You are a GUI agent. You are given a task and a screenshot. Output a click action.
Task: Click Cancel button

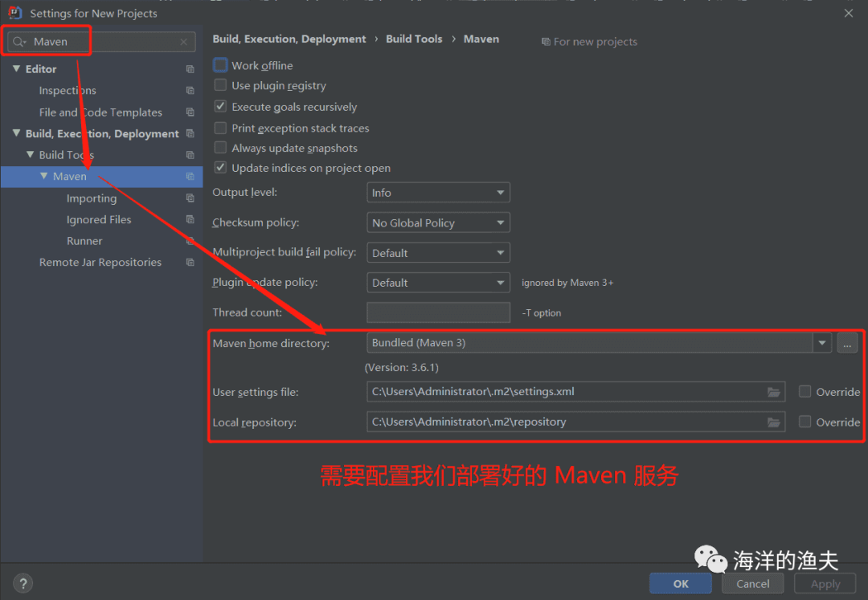752,583
